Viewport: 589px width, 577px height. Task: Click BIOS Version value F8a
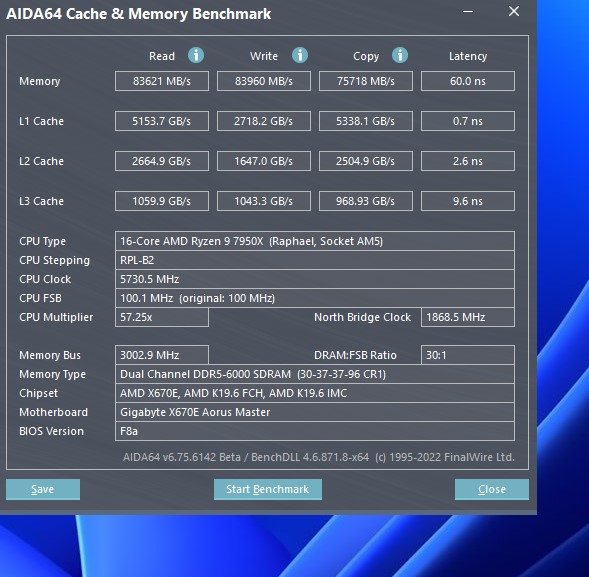click(315, 431)
